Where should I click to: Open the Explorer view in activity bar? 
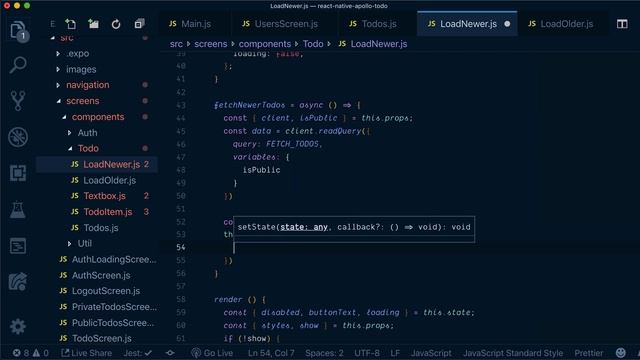(x=18, y=31)
